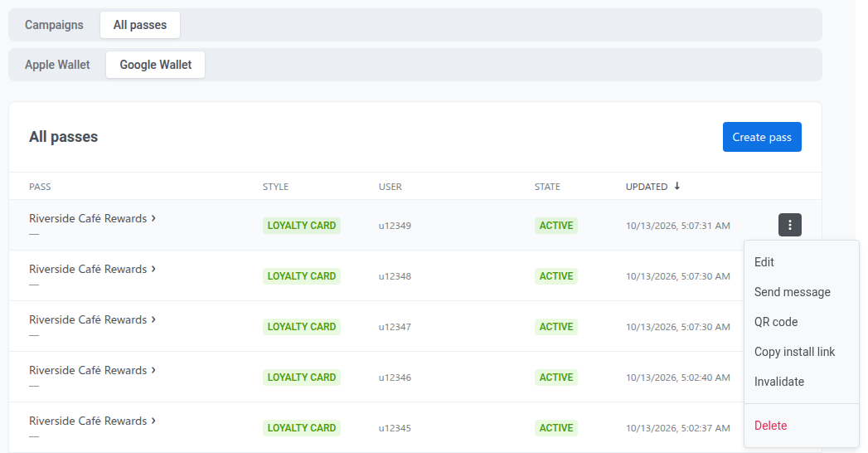Click the USER column header
Image resolution: width=868 pixels, height=453 pixels.
tap(390, 187)
